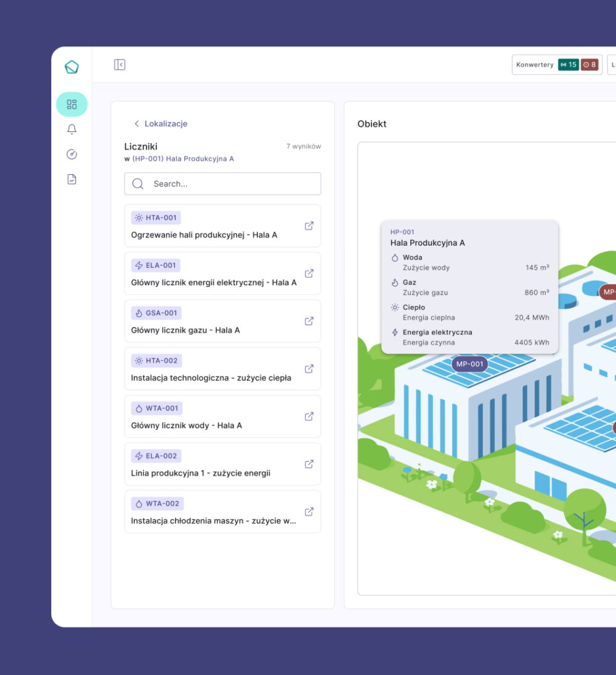Viewport: 616px width, 675px height.
Task: Open notifications bell icon in sidebar
Action: [x=71, y=129]
